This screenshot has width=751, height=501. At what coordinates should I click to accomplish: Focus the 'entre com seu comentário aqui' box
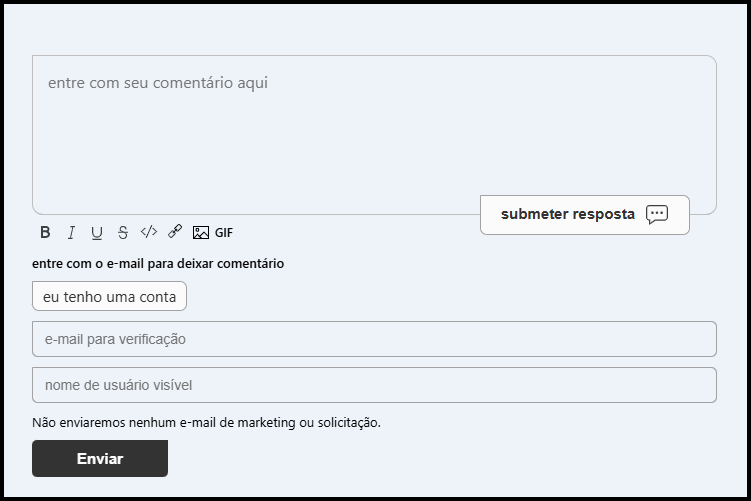tap(374, 135)
